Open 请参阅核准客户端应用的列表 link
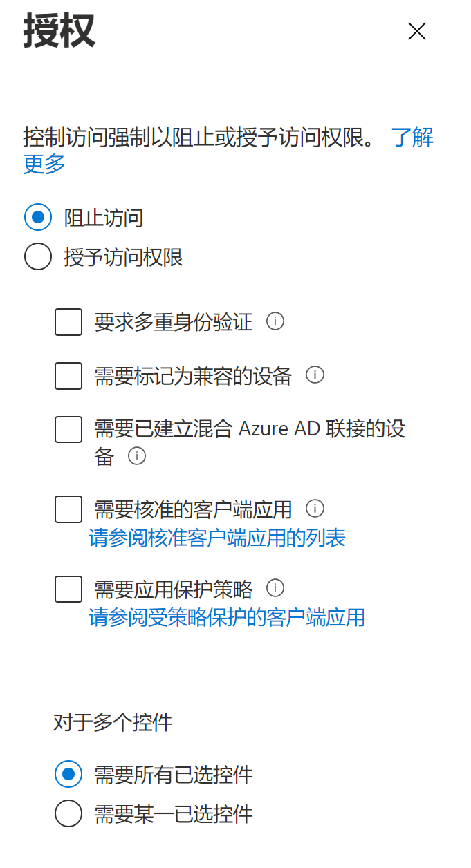The image size is (471, 868). point(217,538)
